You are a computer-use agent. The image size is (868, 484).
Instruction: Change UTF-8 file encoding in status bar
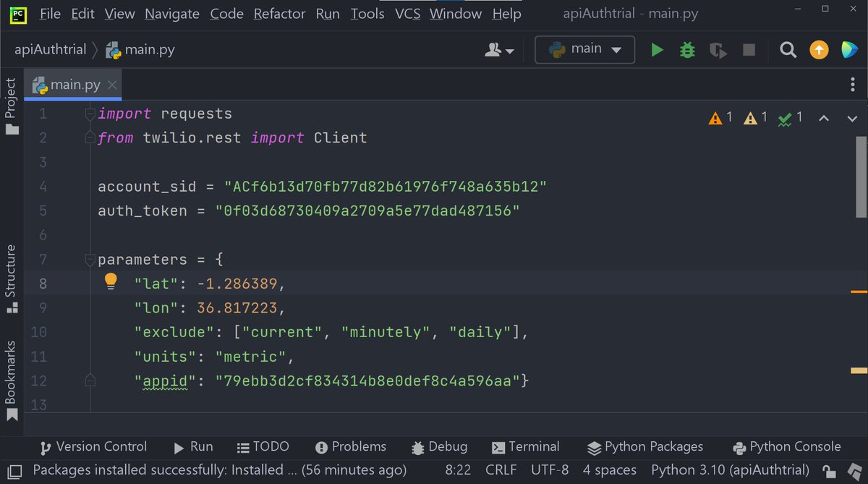click(x=550, y=470)
